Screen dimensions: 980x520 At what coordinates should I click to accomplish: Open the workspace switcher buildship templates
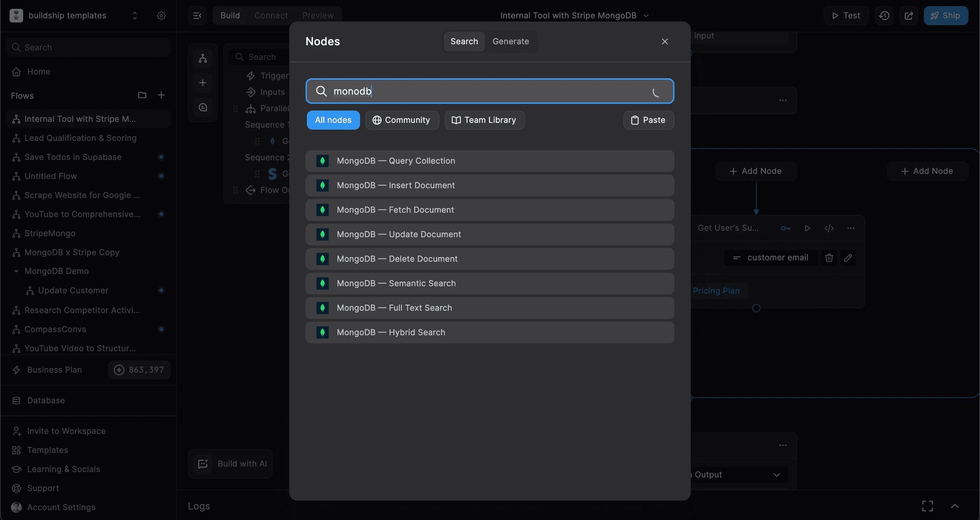pos(74,16)
